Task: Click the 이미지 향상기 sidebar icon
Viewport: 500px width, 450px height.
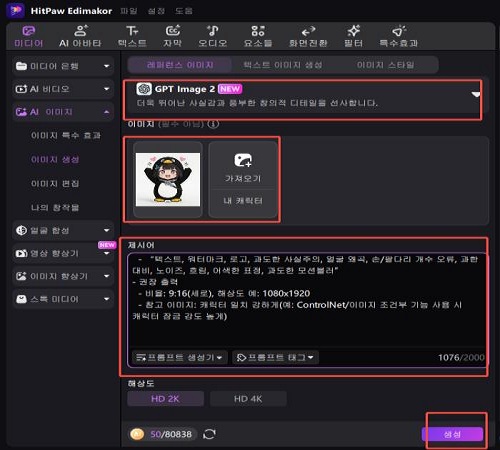Action: (21, 276)
